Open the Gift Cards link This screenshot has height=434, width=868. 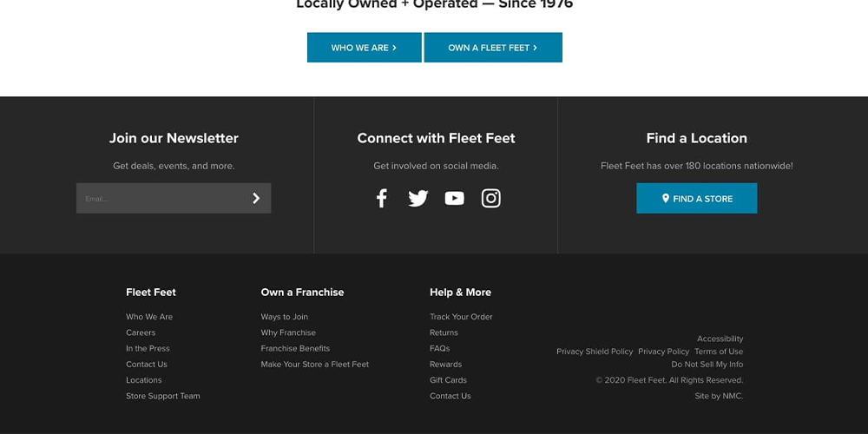[449, 380]
